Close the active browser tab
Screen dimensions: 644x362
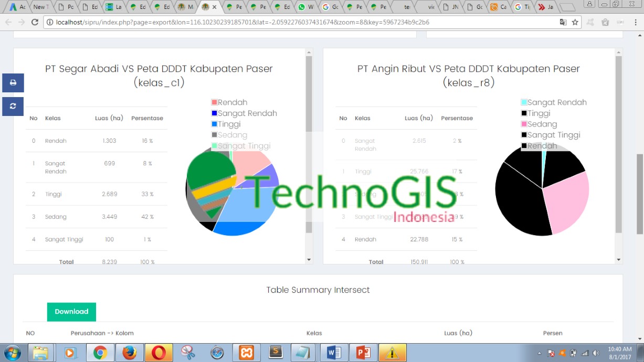pos(214,7)
